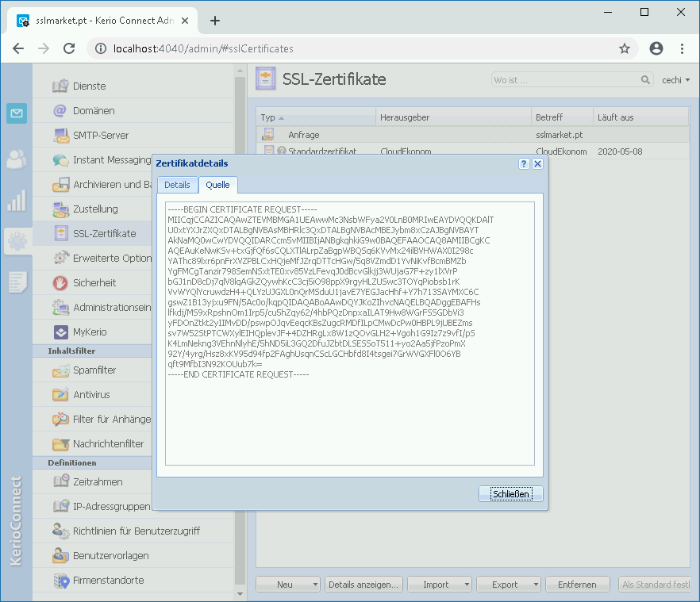Open the MyKerio icon
This screenshot has width=700, height=602.
pos(60,332)
